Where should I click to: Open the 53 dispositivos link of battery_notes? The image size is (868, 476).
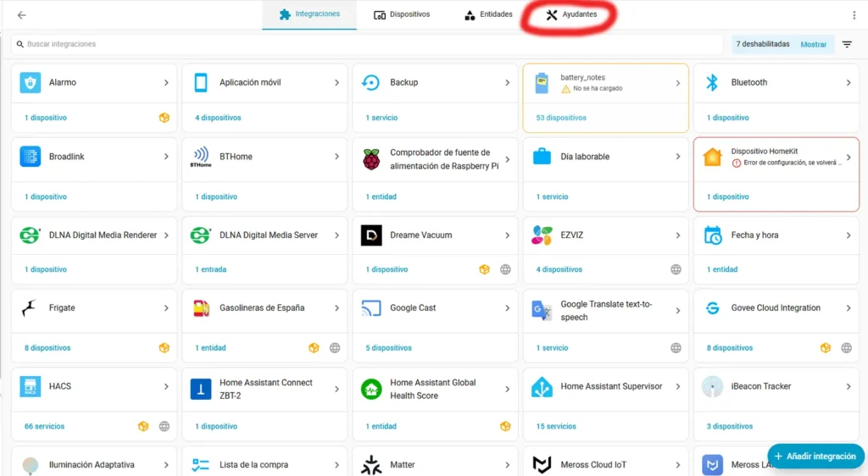tap(561, 118)
